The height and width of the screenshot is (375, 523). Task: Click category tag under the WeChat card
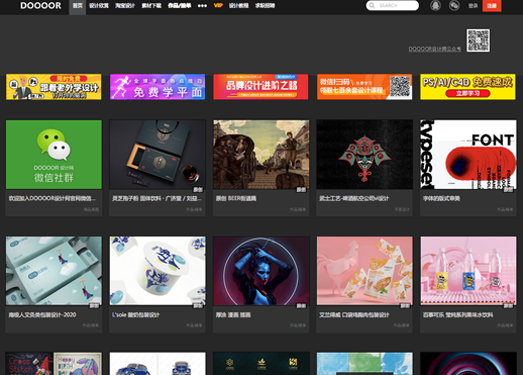[x=91, y=210]
